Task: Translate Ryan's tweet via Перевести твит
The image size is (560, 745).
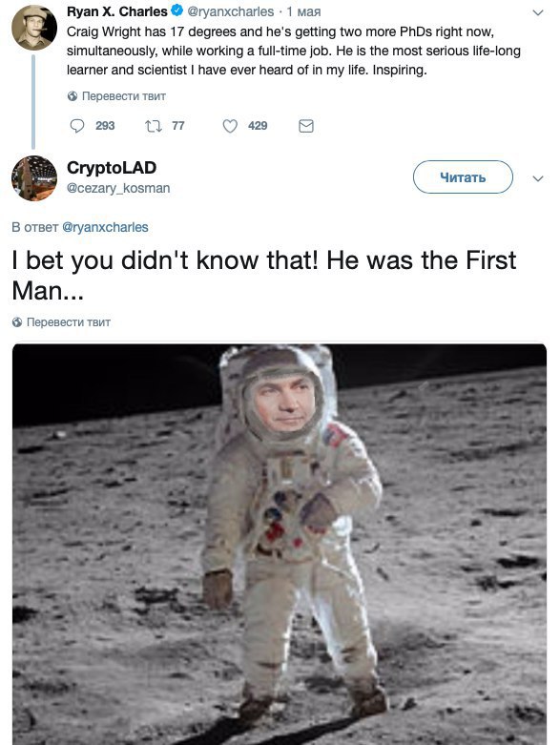Action: point(123,96)
